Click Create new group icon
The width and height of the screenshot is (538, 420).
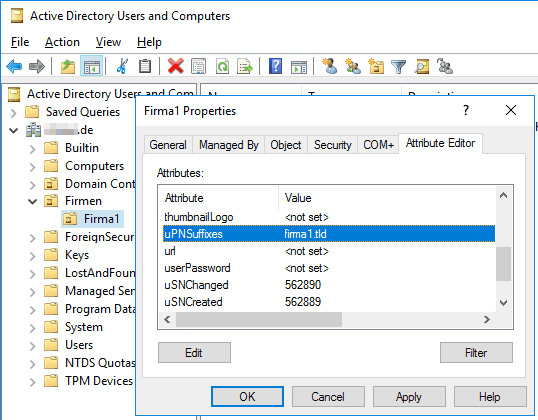click(x=353, y=66)
